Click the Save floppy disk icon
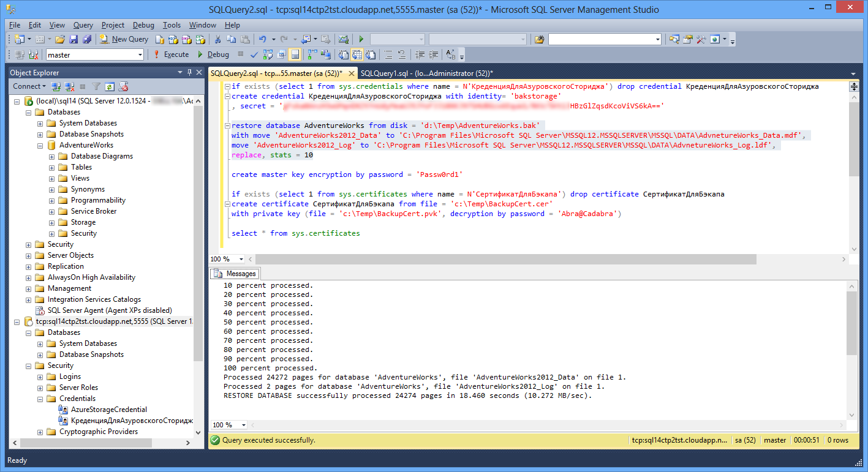This screenshot has width=868, height=472. point(74,39)
